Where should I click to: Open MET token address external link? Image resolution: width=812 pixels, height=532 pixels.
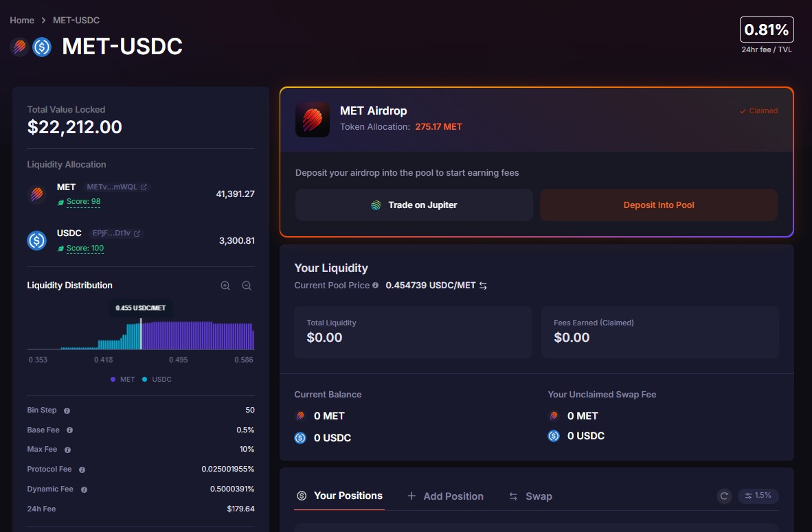coord(144,187)
